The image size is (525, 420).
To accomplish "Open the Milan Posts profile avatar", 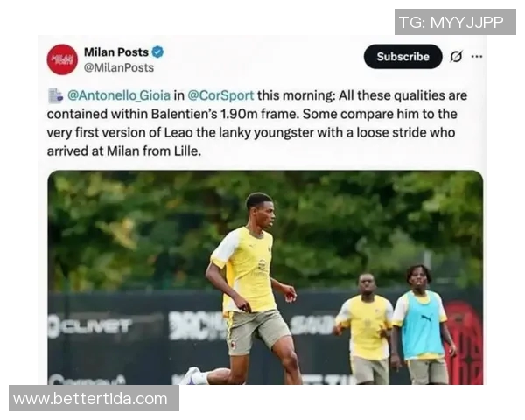I will coord(62,59).
